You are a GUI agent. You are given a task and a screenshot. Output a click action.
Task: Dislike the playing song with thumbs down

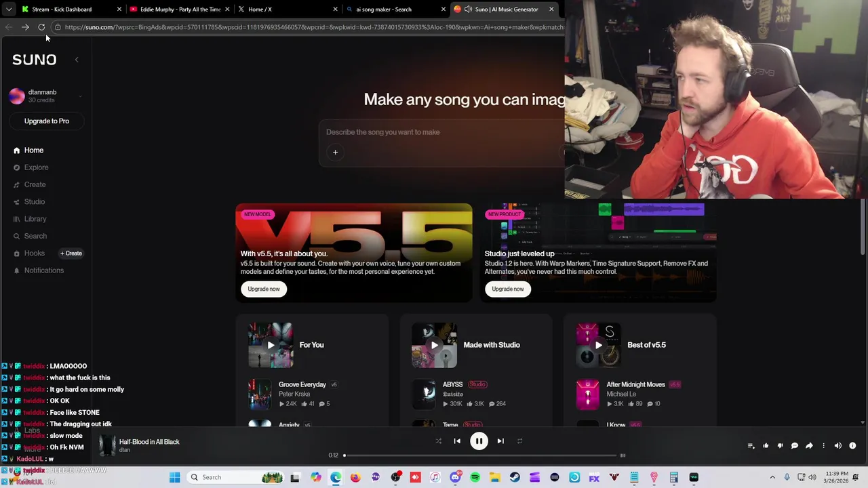click(x=780, y=446)
